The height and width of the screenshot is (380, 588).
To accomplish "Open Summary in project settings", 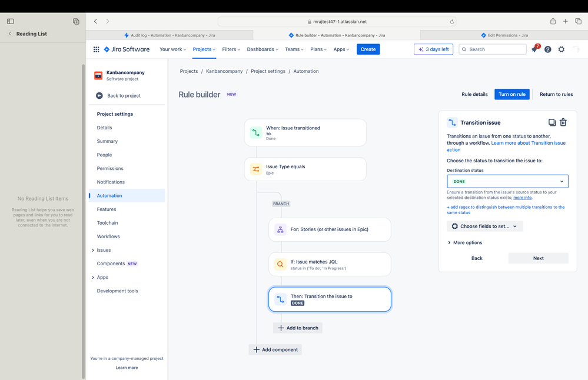I will [x=107, y=141].
